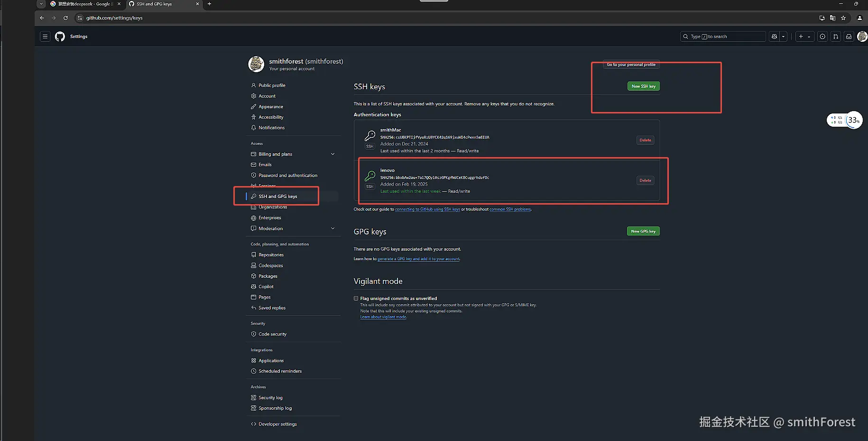Go to Password and authentication settings
Viewport: 868px width, 441px height.
pos(288,176)
